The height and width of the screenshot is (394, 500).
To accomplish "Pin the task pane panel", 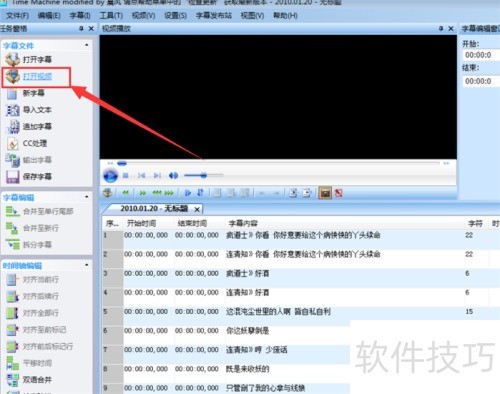I will tap(81, 29).
